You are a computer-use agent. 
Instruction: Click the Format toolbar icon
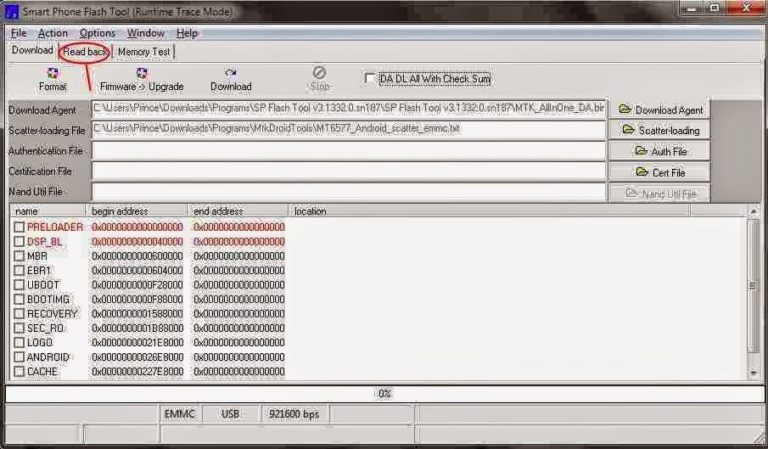pos(52,79)
